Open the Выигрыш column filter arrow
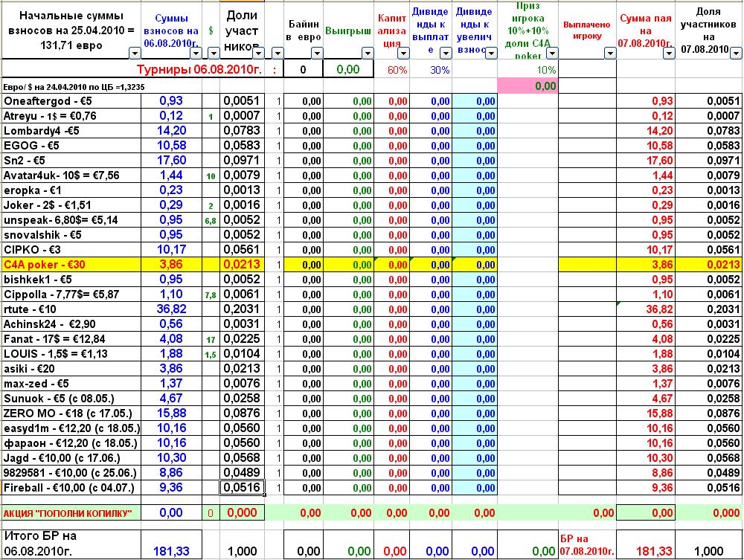 [x=368, y=53]
